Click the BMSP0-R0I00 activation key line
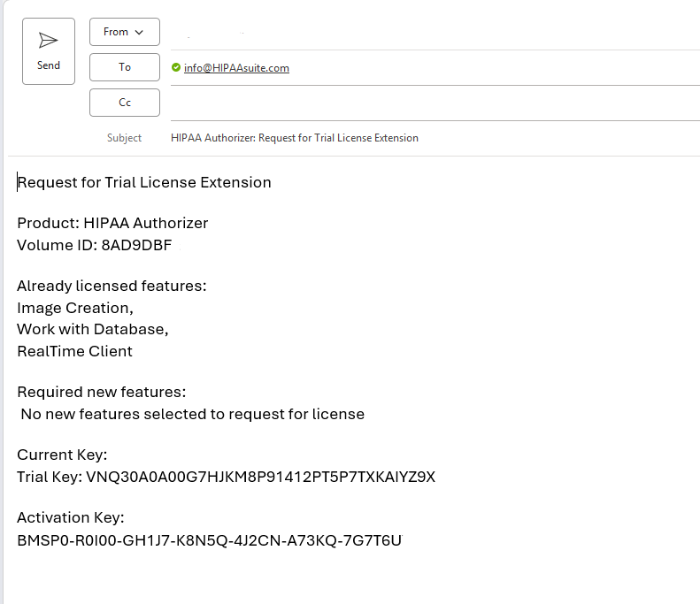This screenshot has width=700, height=604. point(210,540)
